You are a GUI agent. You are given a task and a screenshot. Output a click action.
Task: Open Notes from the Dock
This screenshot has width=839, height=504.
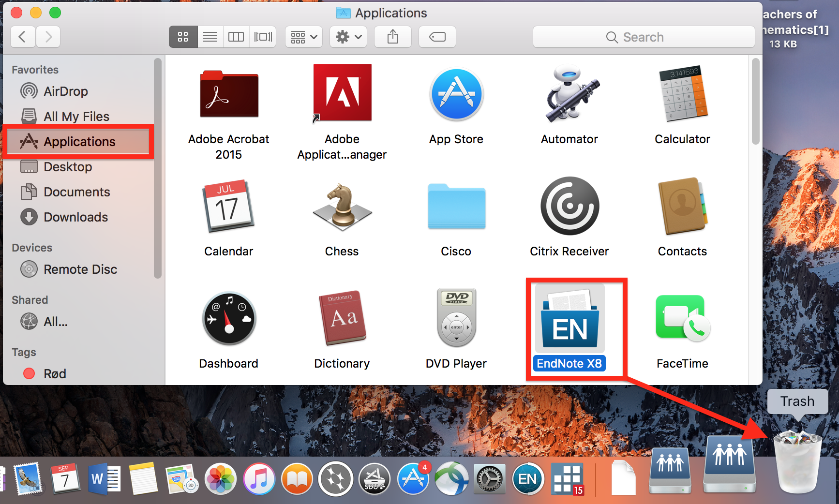tap(143, 478)
